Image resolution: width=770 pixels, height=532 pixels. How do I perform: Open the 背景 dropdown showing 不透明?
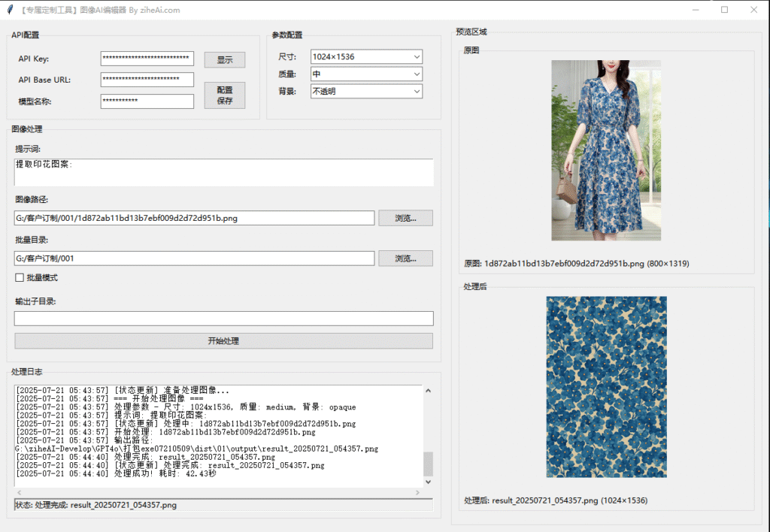click(x=366, y=91)
